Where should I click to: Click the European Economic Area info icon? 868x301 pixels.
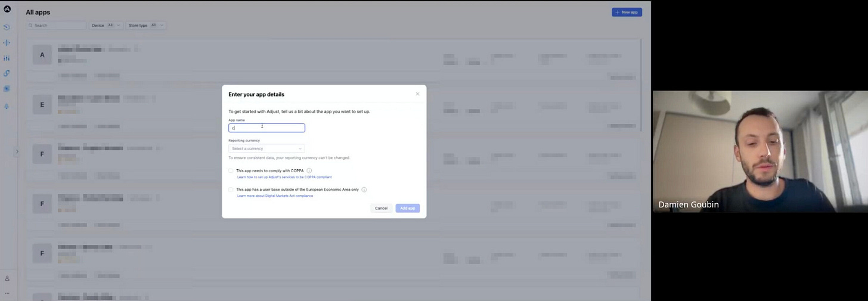364,190
